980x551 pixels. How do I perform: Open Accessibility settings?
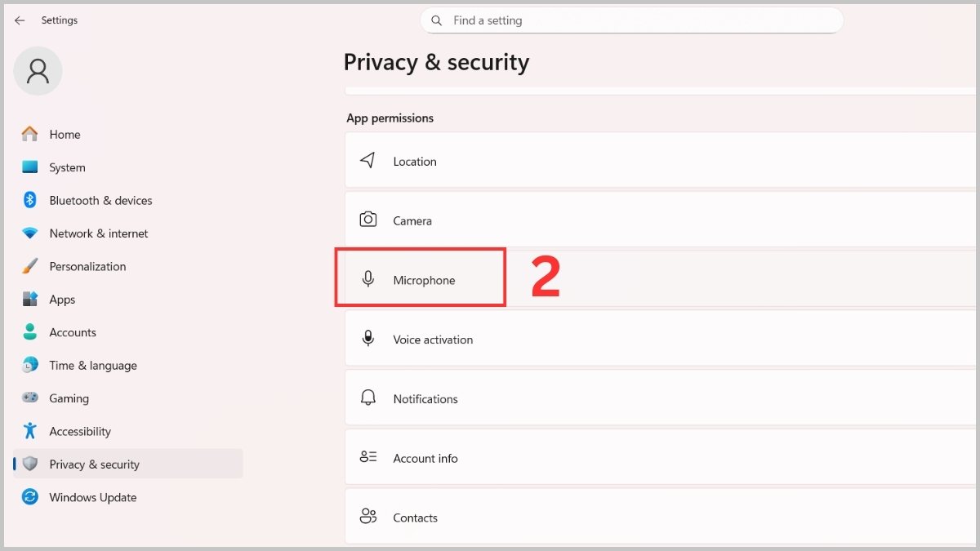coord(79,431)
